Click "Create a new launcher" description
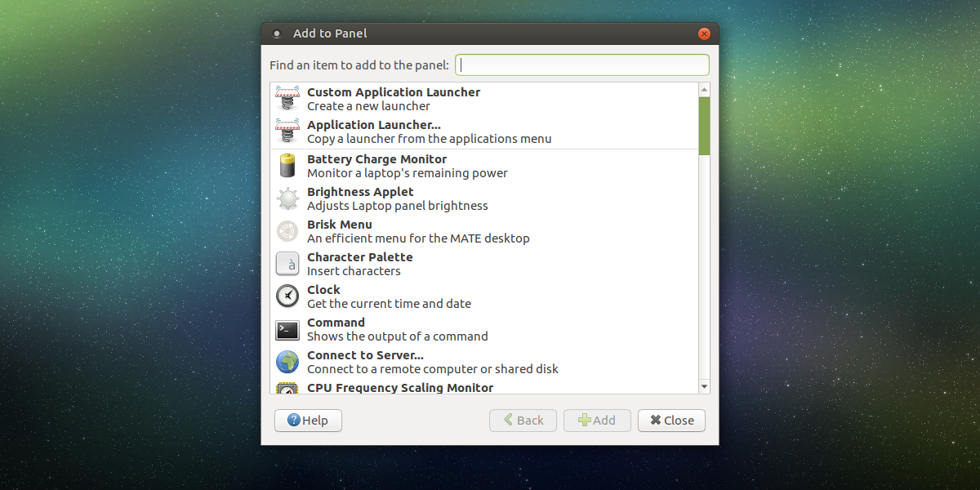The image size is (980, 490). click(x=368, y=106)
